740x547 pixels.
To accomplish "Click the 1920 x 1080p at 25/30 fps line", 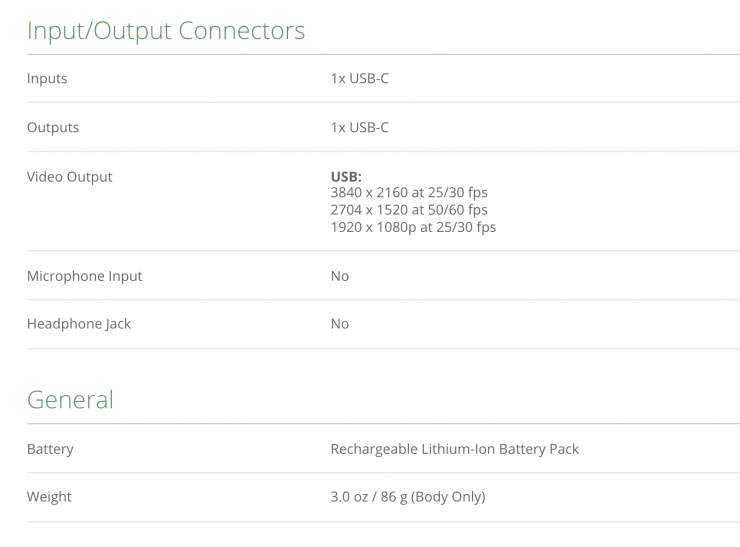I will [413, 227].
